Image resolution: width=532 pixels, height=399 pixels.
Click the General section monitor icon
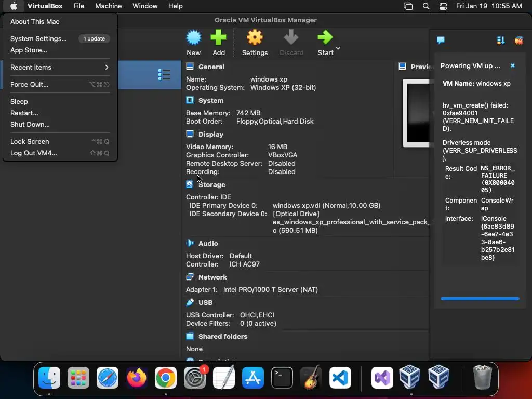coord(190,66)
